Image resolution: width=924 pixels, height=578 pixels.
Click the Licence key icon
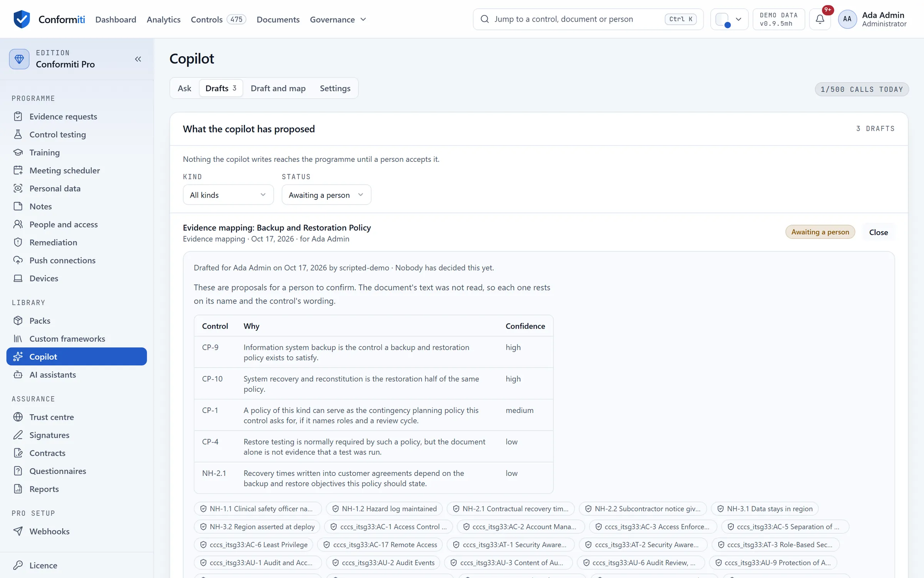[18, 565]
